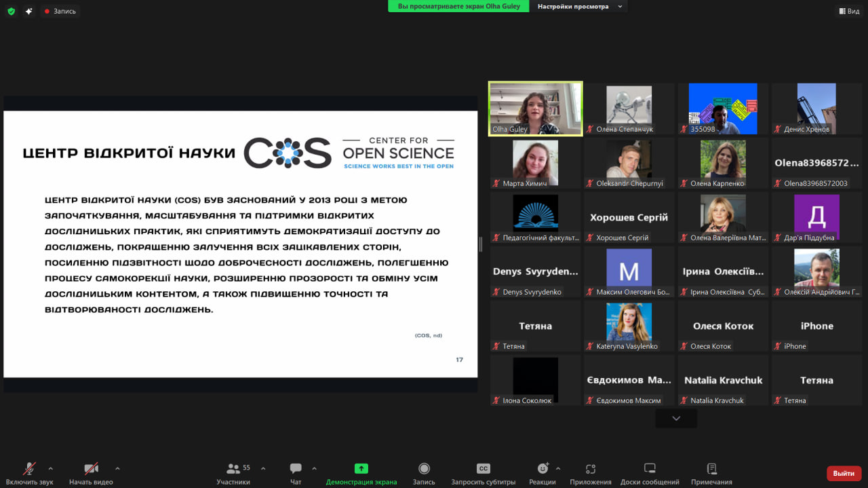Select Дар'я Піддубна purple avatar tile

(x=816, y=217)
